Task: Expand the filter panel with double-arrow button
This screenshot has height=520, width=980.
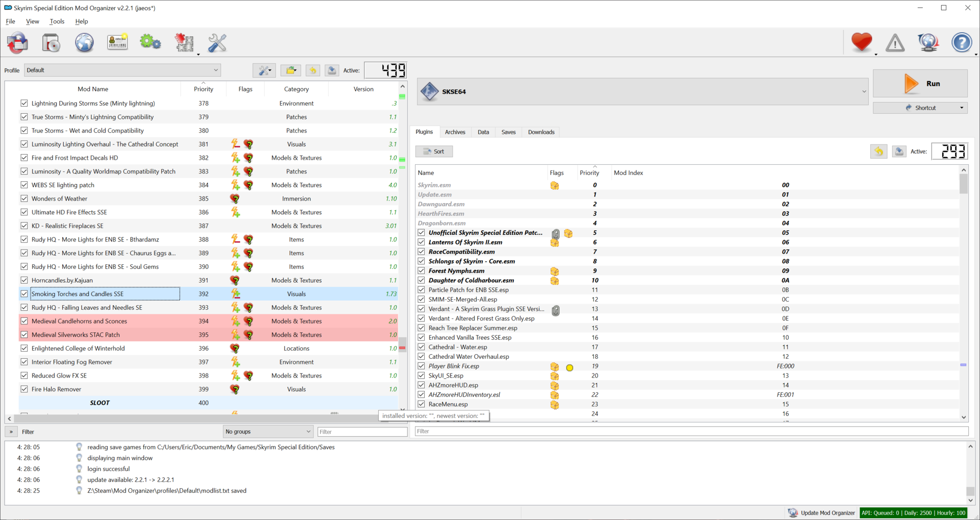Action: click(x=11, y=432)
